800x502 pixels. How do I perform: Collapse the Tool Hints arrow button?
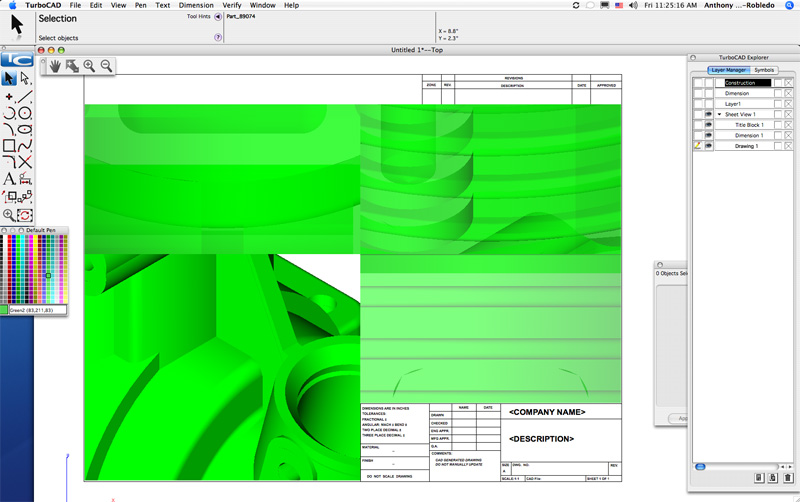click(x=218, y=16)
